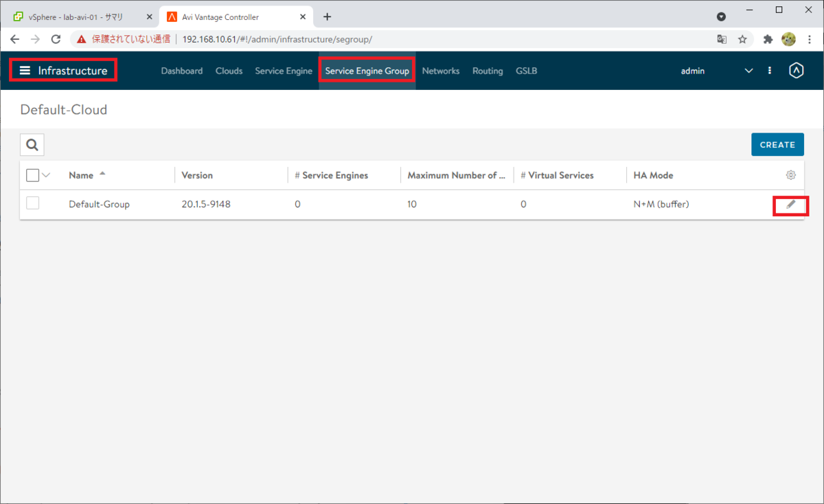Open the Service Engine tab
The height and width of the screenshot is (504, 824).
[284, 71]
